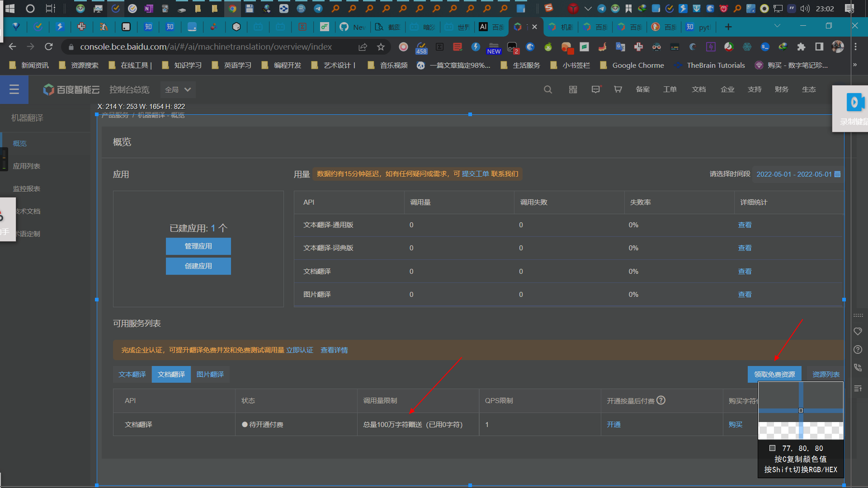Select the 文档翻译 tab
Image resolution: width=868 pixels, height=488 pixels.
171,374
